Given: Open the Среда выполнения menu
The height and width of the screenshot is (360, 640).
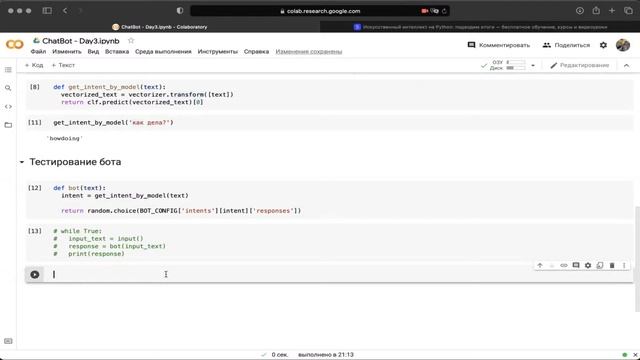Looking at the screenshot, I should pos(163,51).
